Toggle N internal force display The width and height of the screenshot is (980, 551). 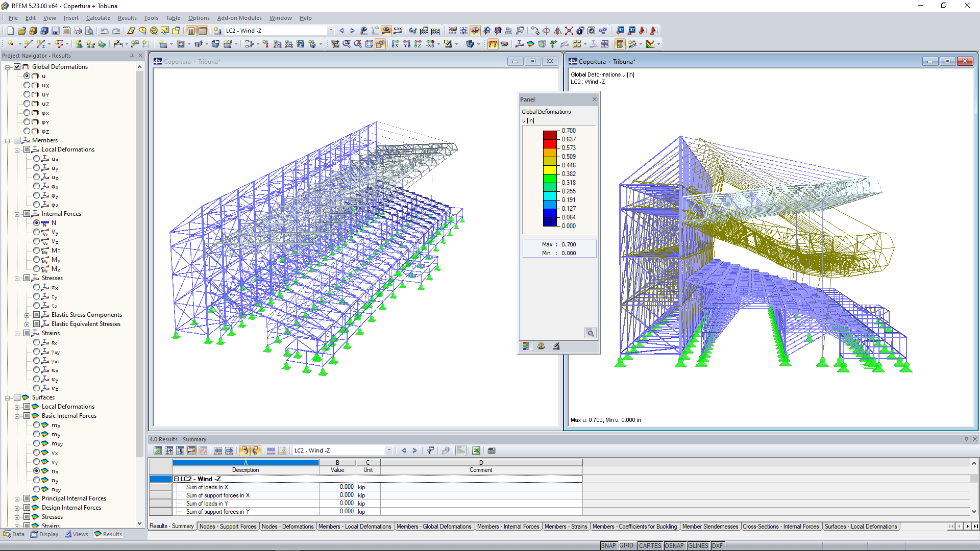(x=36, y=222)
